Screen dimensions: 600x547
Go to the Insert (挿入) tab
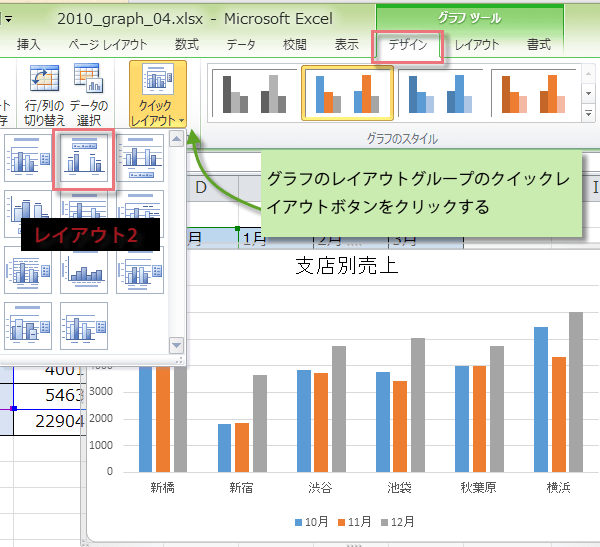[x=29, y=45]
